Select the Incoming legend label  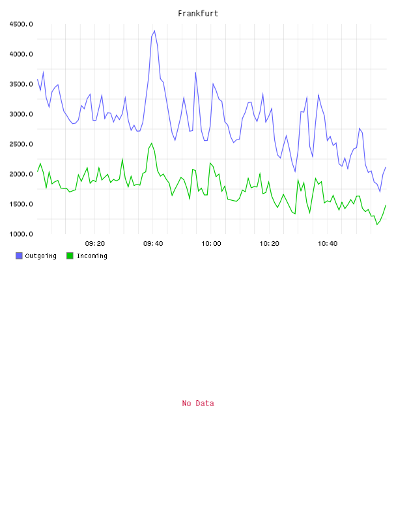point(92,256)
